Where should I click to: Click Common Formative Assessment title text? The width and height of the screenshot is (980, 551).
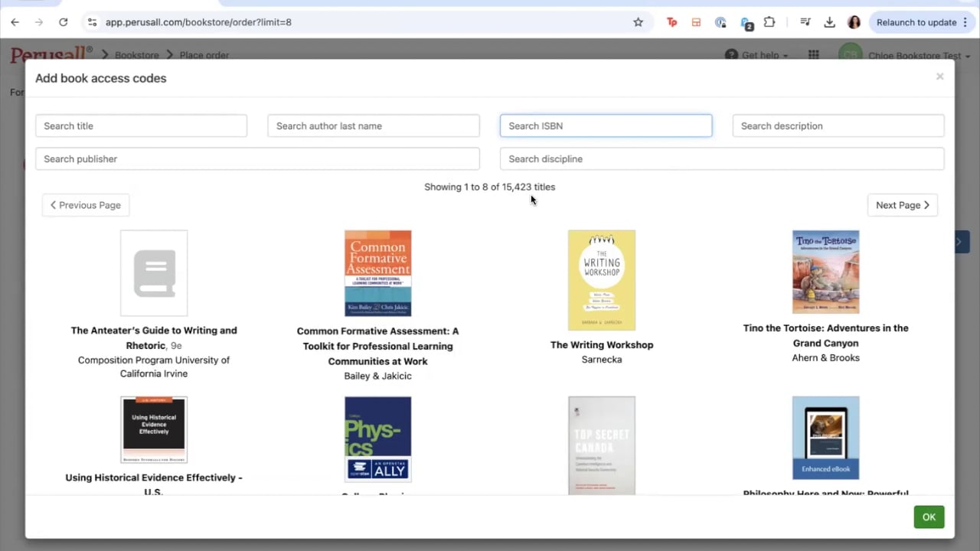pos(378,346)
